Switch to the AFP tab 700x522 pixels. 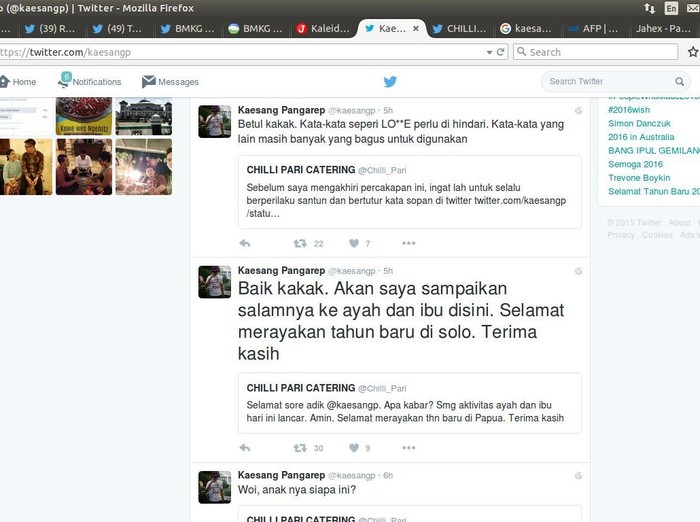[x=593, y=29]
